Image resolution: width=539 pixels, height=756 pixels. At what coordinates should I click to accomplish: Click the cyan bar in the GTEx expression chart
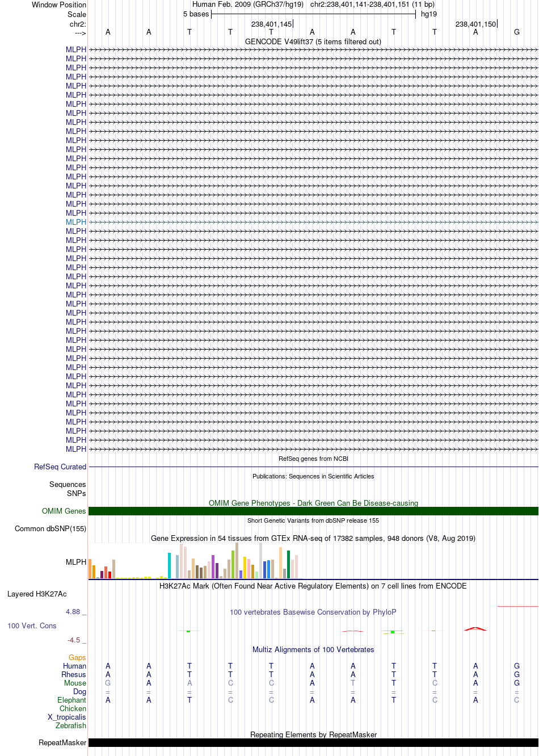coord(170,565)
